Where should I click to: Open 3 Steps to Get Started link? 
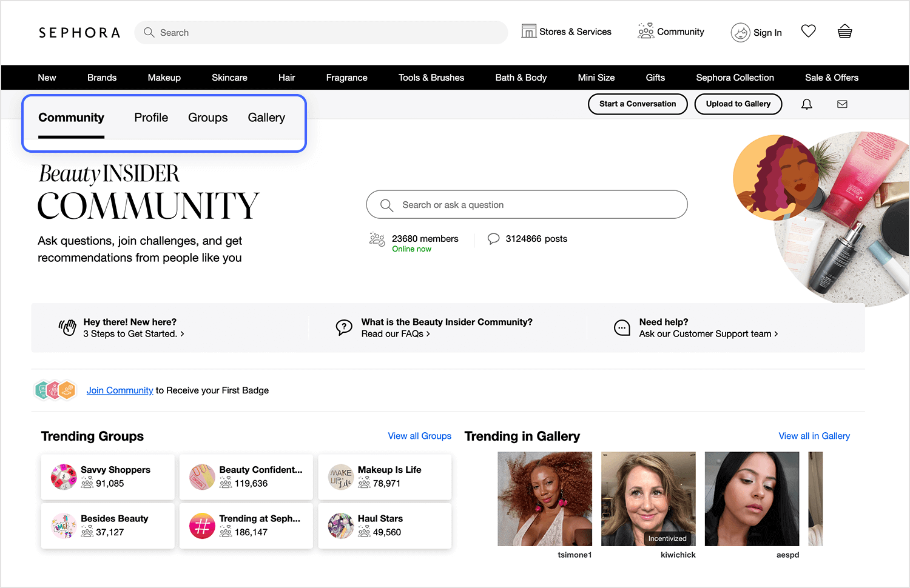coord(133,334)
